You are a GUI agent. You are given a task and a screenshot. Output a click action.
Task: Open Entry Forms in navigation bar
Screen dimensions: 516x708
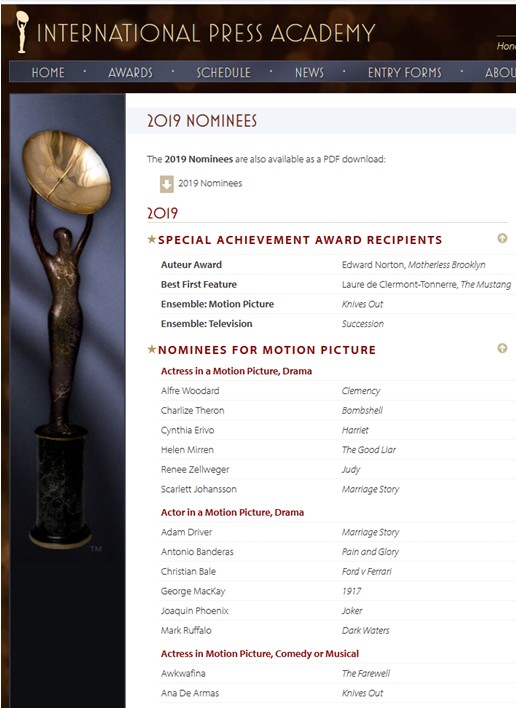coord(404,72)
